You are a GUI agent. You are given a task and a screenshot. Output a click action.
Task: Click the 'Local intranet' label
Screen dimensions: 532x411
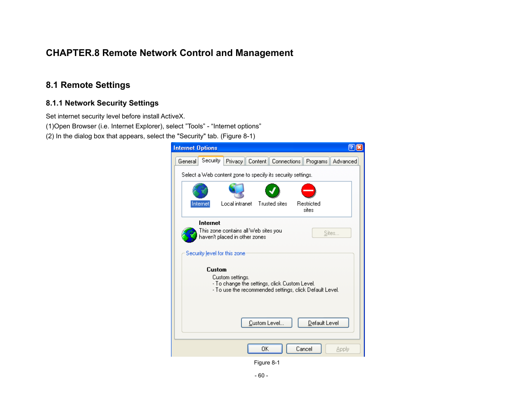coord(236,204)
